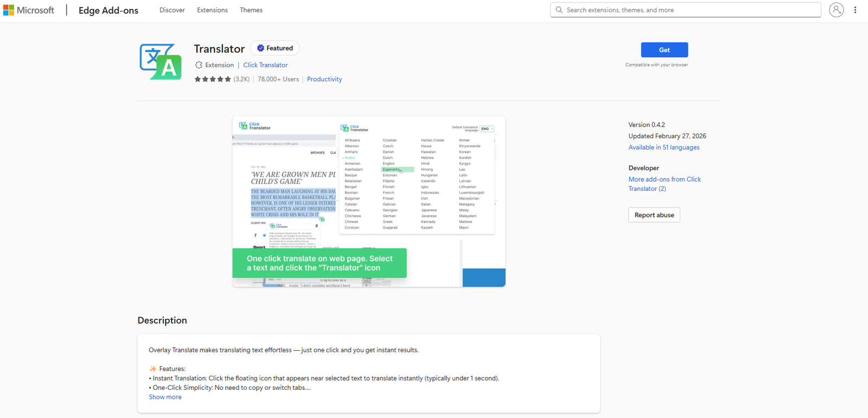Open the three-dot more options menu
Image resolution: width=868 pixels, height=418 pixels.
pyautogui.click(x=855, y=10)
